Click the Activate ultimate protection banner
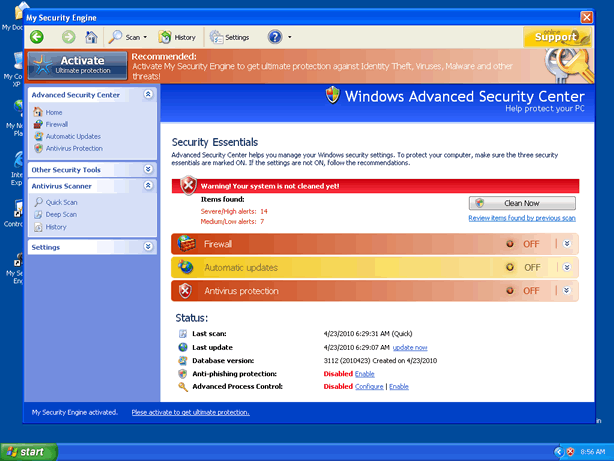 [76, 66]
